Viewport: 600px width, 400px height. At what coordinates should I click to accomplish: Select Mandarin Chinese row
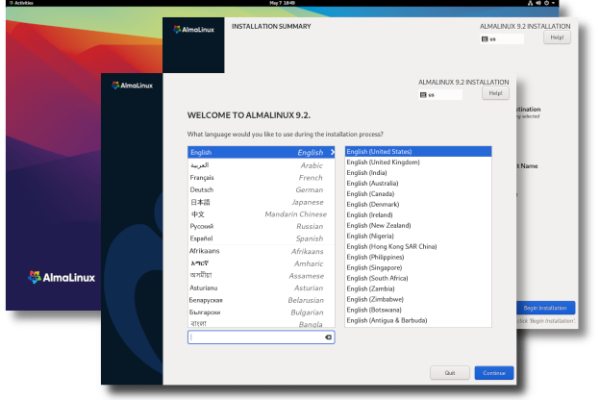(261, 214)
